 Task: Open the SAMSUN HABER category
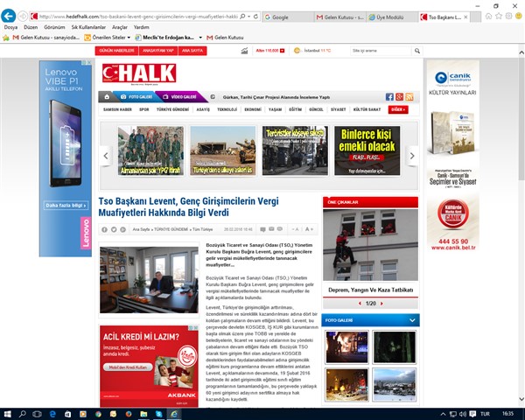117,109
